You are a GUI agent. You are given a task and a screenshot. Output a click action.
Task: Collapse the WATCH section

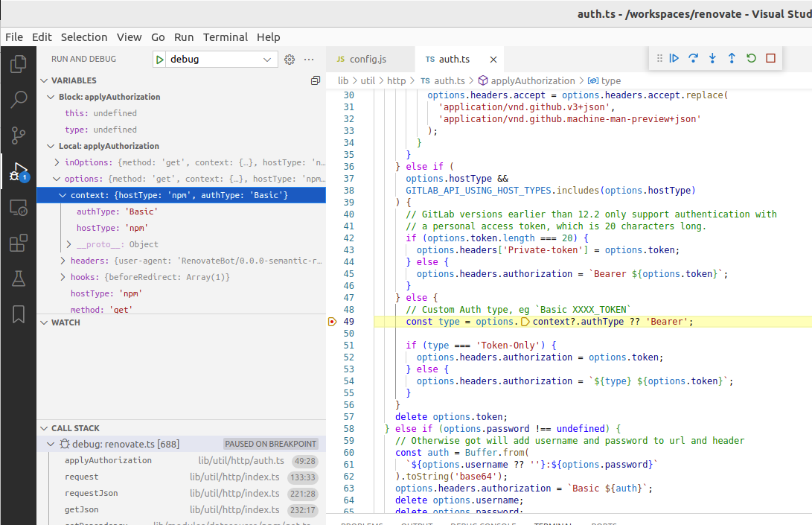click(x=45, y=322)
